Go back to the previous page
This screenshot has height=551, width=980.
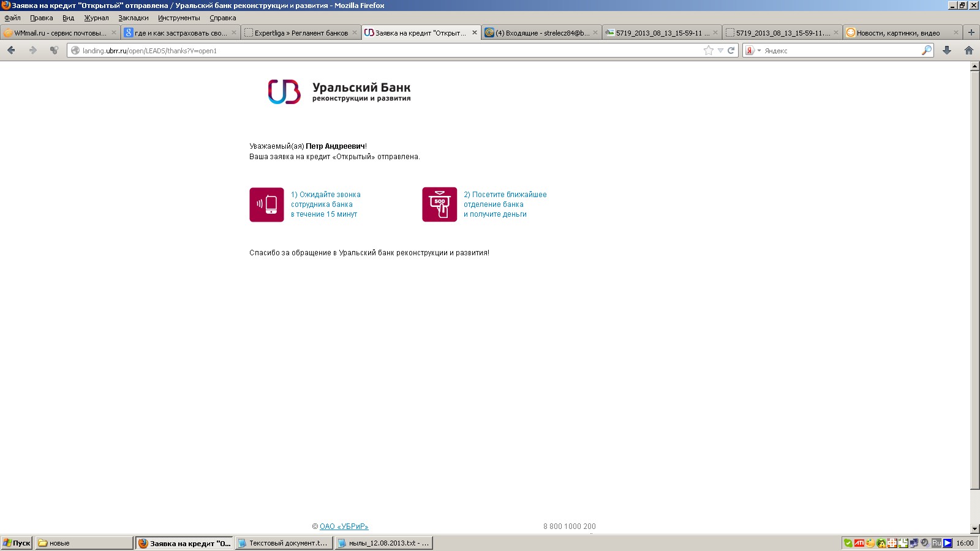tap(11, 50)
